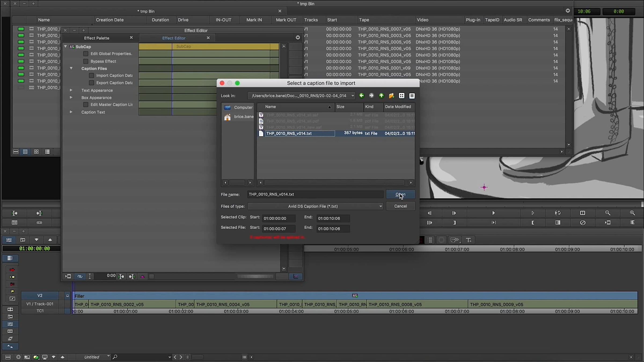This screenshot has height=362, width=644.
Task: Click the Effect Editor zoom slider
Action: pyautogui.click(x=255, y=276)
